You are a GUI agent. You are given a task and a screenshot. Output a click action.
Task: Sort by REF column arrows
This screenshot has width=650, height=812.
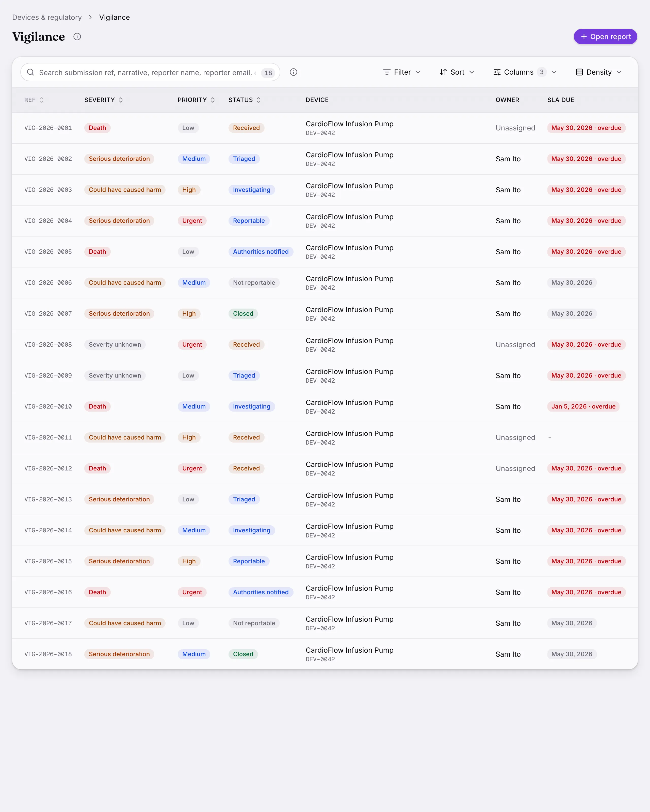[42, 100]
